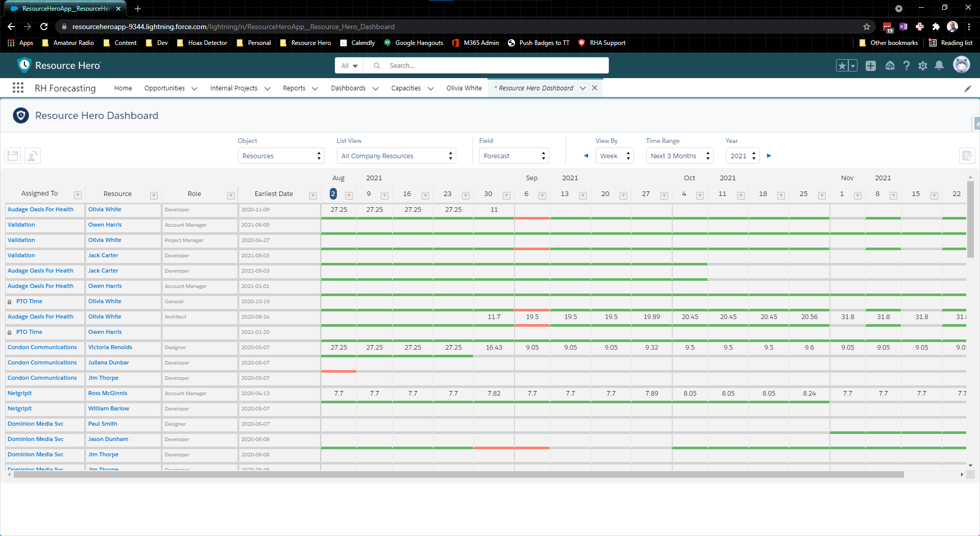Go to previous time range arrow
The width and height of the screenshot is (980, 536).
pos(586,156)
